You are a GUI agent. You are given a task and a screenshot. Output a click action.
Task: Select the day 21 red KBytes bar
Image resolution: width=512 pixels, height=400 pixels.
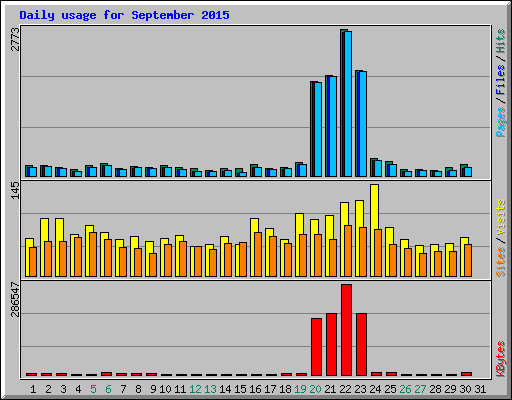(331, 345)
